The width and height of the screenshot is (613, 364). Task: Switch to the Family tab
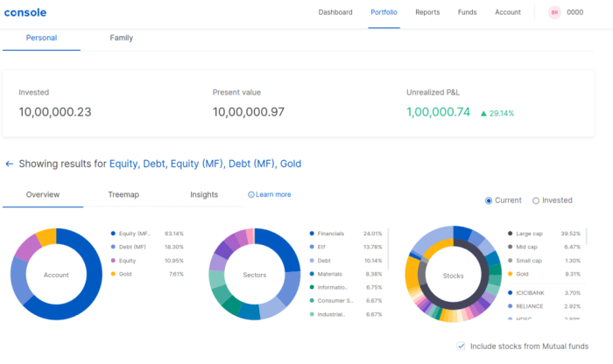coord(121,38)
